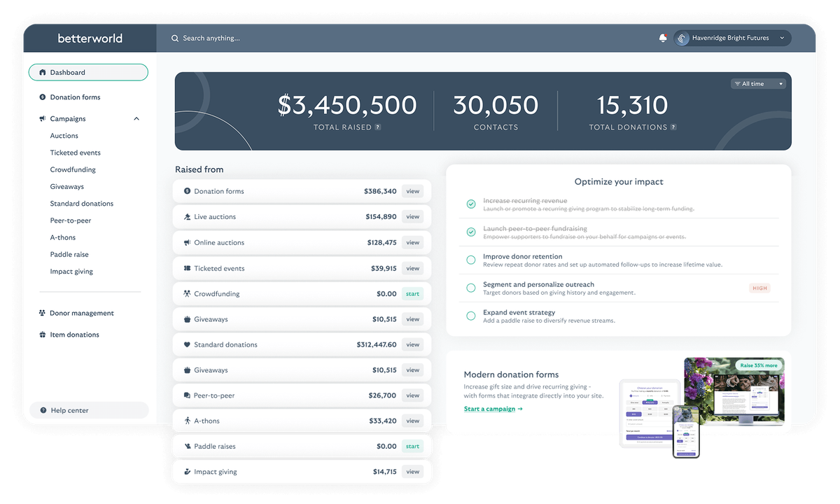This screenshot has height=504, width=840.
Task: Click the Donor management people icon
Action: pyautogui.click(x=43, y=314)
